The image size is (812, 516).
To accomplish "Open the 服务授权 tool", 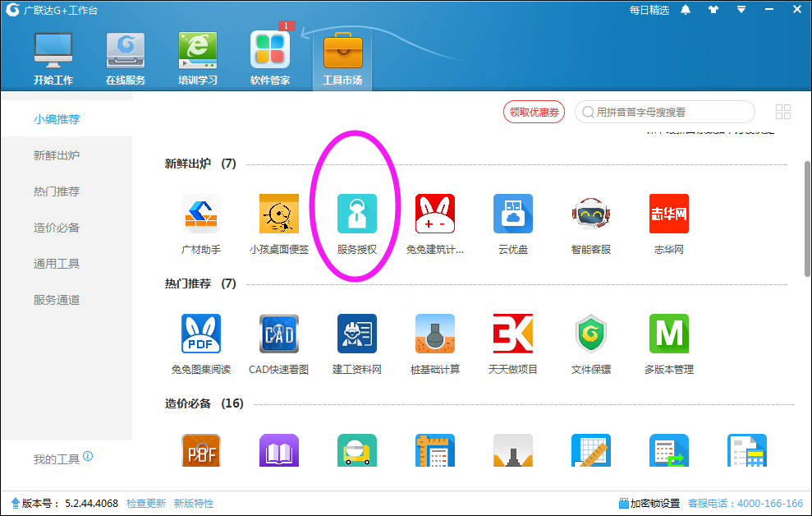I will click(357, 214).
